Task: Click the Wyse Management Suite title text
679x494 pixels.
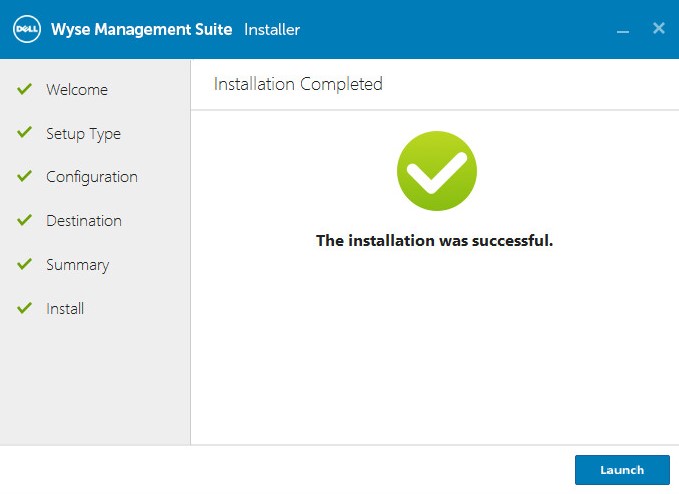Action: 141,29
